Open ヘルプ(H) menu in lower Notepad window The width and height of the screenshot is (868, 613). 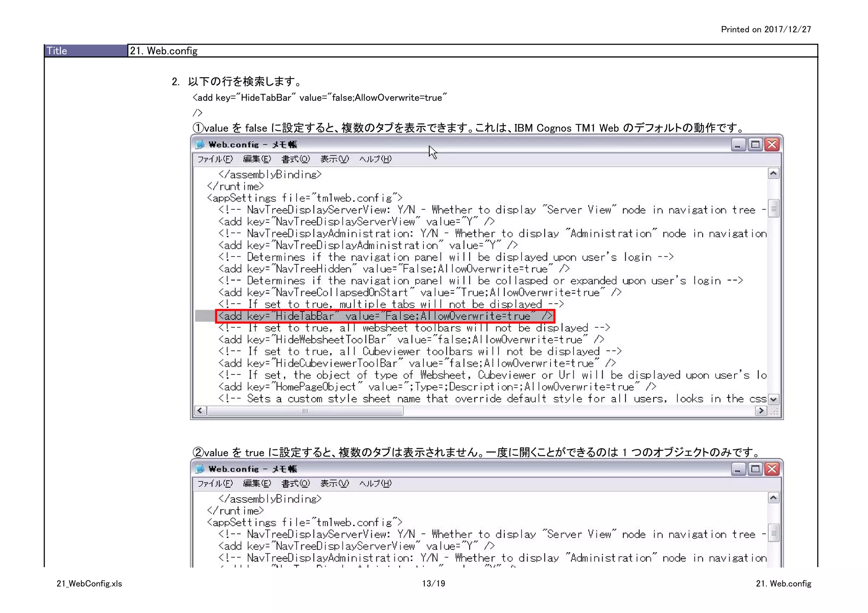click(x=375, y=483)
